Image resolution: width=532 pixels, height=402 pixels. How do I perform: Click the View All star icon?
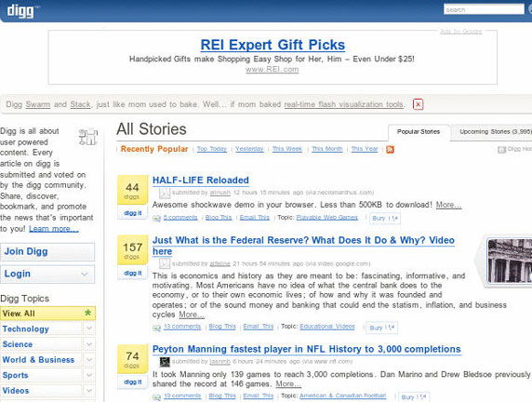tap(87, 313)
